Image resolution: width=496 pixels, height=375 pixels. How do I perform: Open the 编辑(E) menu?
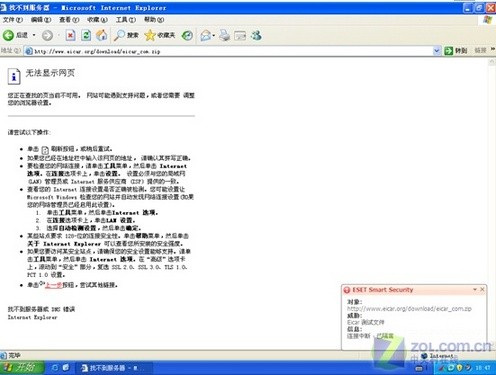pos(41,20)
